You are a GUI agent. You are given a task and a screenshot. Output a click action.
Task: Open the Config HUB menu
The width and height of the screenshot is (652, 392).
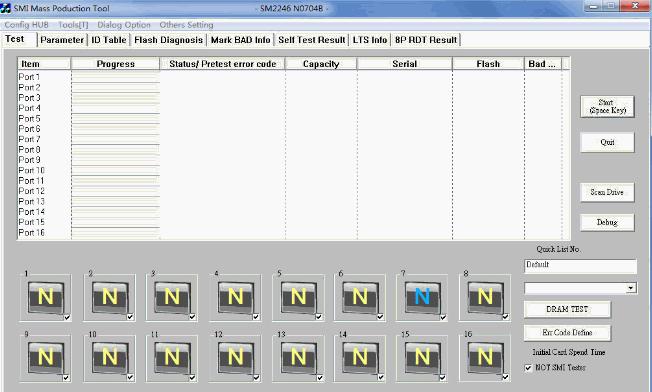pyautogui.click(x=26, y=25)
